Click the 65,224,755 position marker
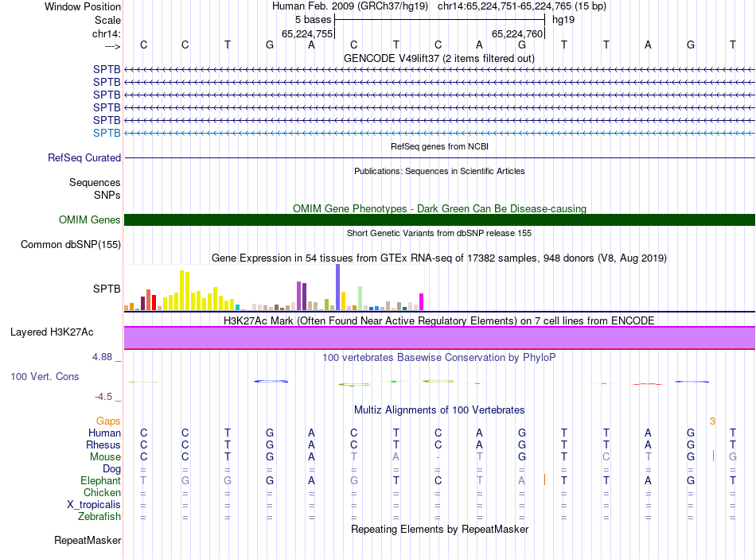 (307, 33)
